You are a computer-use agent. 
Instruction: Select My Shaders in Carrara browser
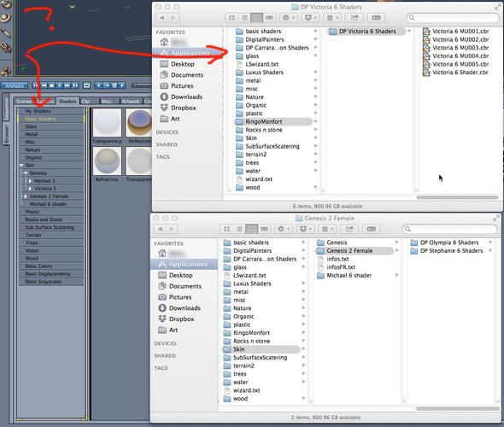51,111
